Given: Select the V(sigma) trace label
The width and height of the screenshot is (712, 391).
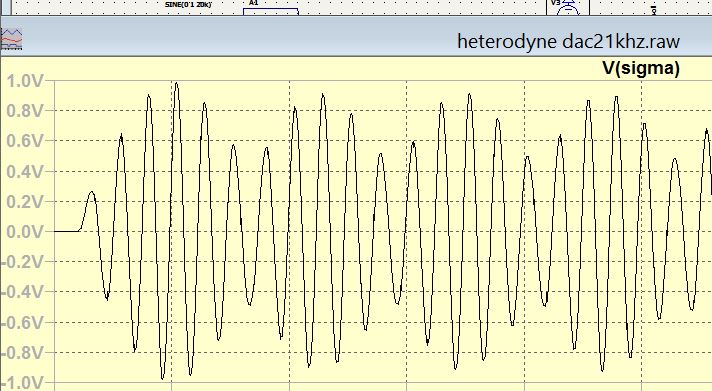Looking at the screenshot, I should click(641, 68).
